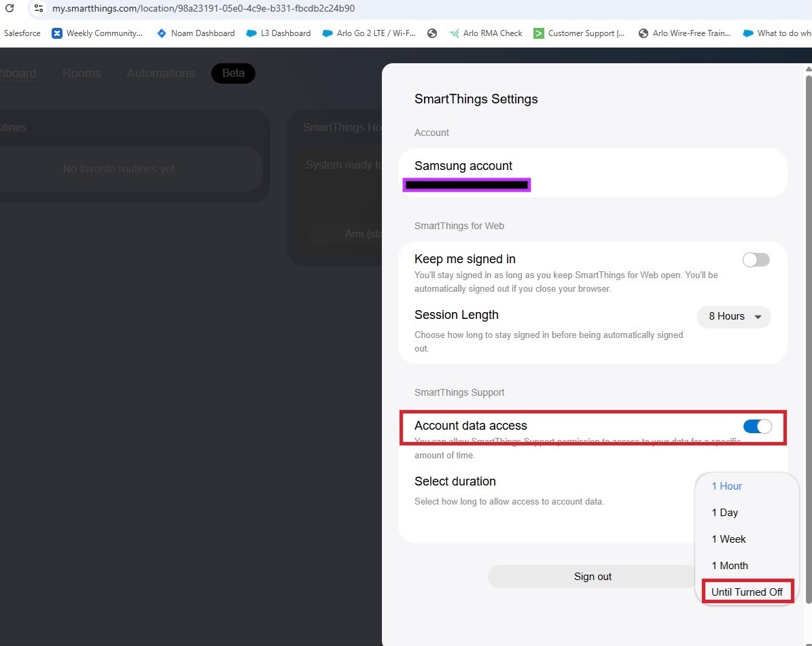Open the What to do when bookmark

[777, 33]
